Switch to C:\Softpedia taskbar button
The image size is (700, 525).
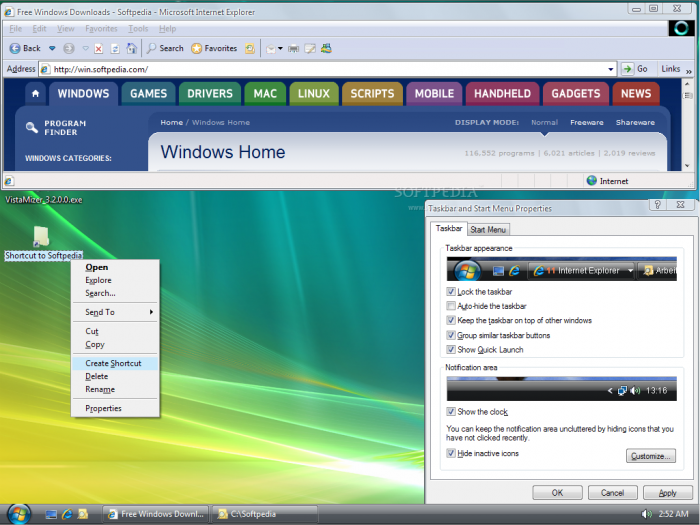point(265,514)
